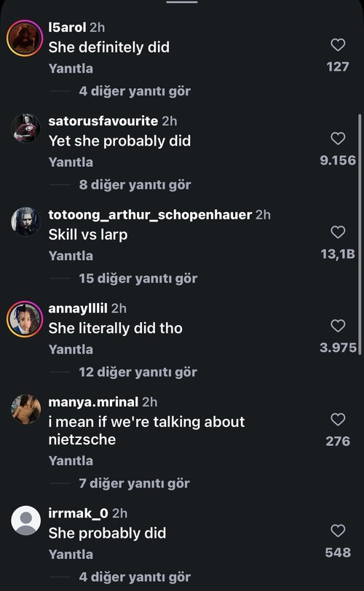
Task: Like irrmak_0's "She probably did" comment
Action: point(338,531)
